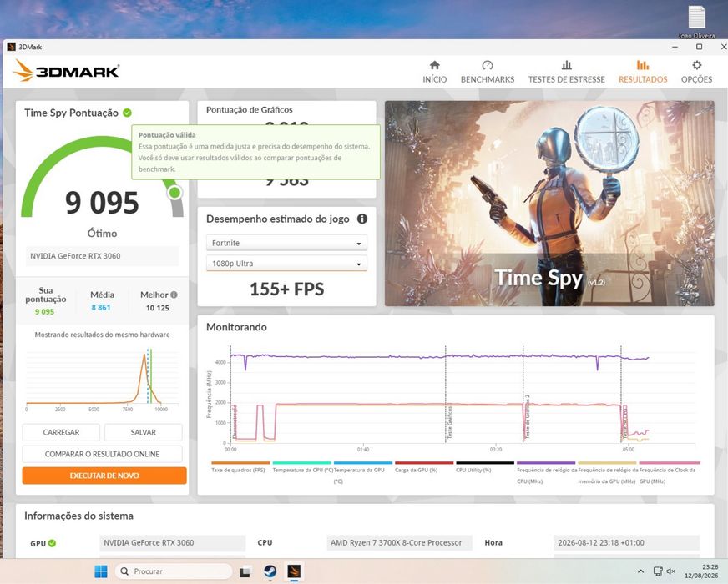Click the green checkmark beside GPU
This screenshot has width=728, height=584.
click(52, 543)
